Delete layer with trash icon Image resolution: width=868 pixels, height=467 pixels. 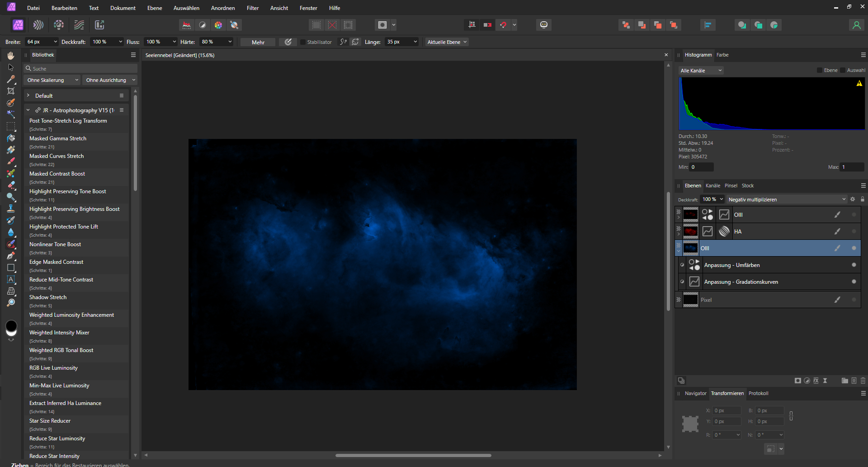(863, 381)
